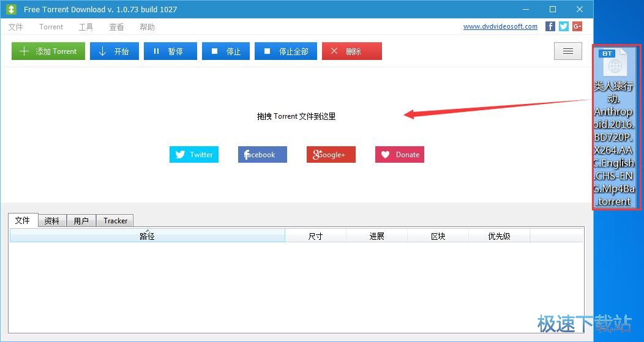Open the 工具 menu
This screenshot has width=644, height=342.
(86, 27)
